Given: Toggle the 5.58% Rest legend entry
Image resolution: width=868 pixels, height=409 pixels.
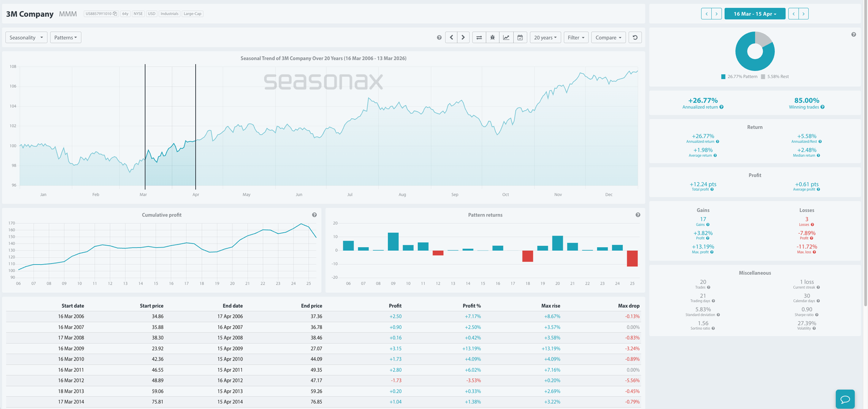Looking at the screenshot, I should pyautogui.click(x=775, y=76).
